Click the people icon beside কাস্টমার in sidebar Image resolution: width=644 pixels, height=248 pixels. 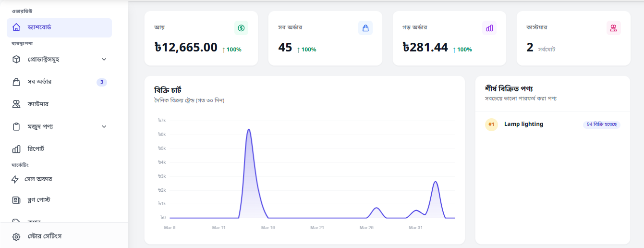pyautogui.click(x=16, y=104)
